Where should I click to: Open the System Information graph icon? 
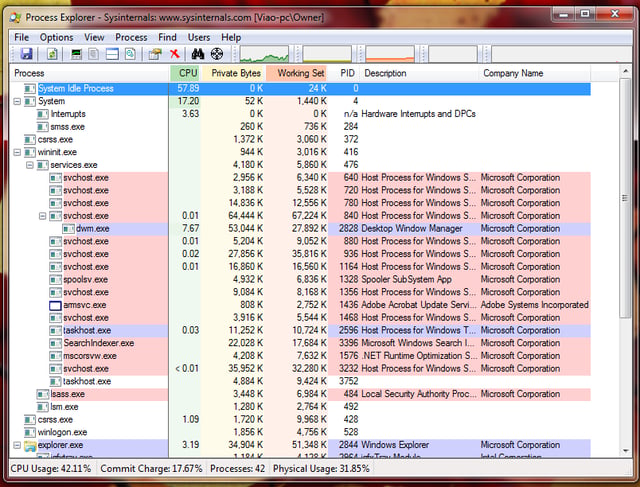pyautogui.click(x=76, y=54)
